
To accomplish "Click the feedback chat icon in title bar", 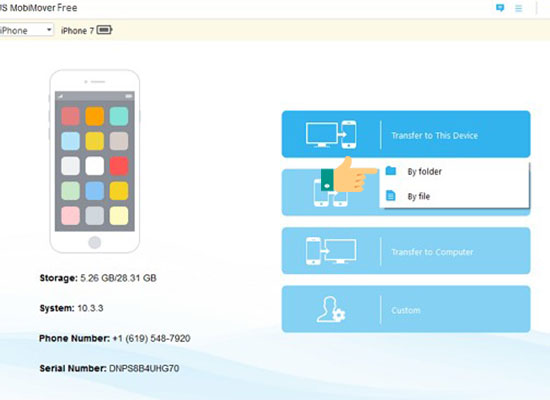I will point(500,8).
